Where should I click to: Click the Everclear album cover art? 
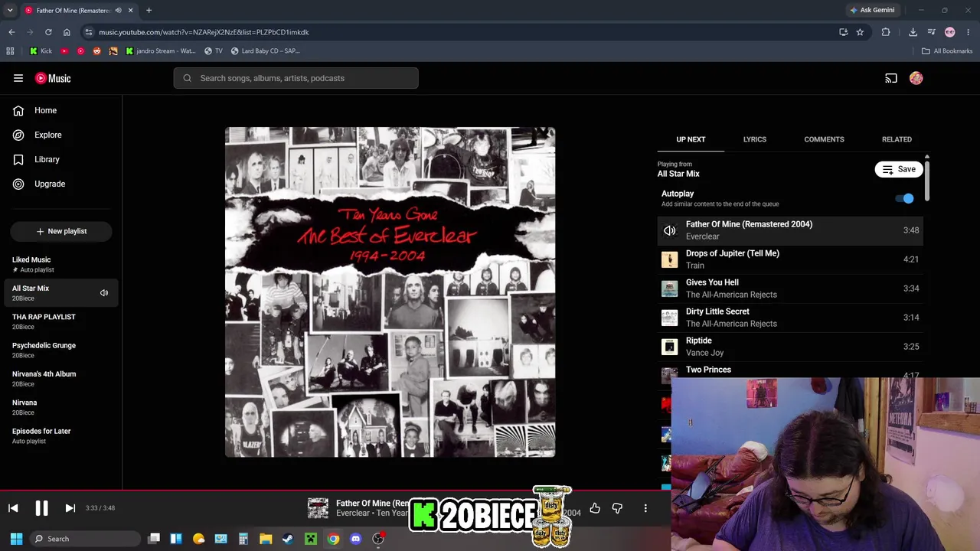coord(390,292)
